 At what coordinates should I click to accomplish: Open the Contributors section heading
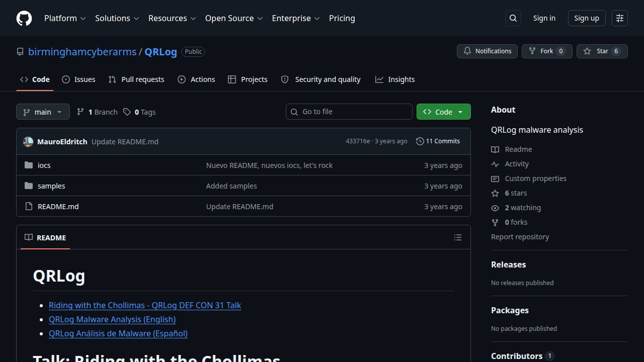coord(522,356)
